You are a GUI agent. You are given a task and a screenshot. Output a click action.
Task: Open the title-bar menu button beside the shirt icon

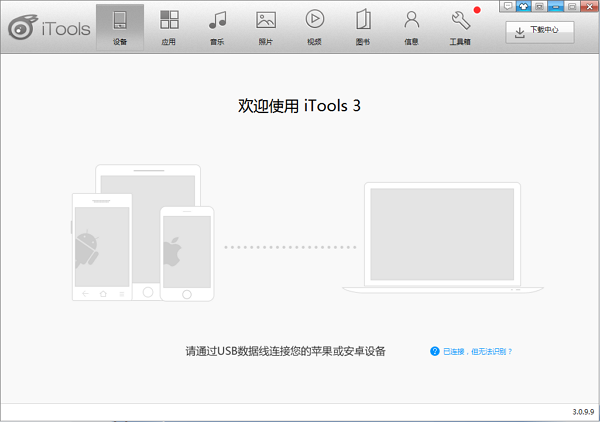click(x=539, y=6)
